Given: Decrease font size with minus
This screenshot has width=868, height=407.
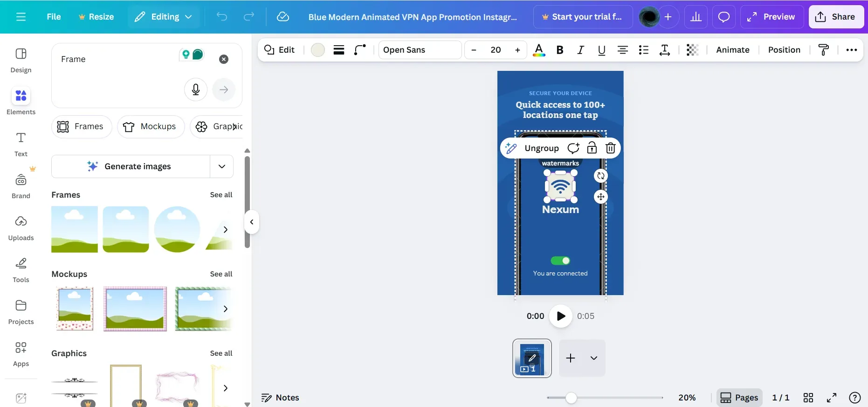Looking at the screenshot, I should pos(474,50).
